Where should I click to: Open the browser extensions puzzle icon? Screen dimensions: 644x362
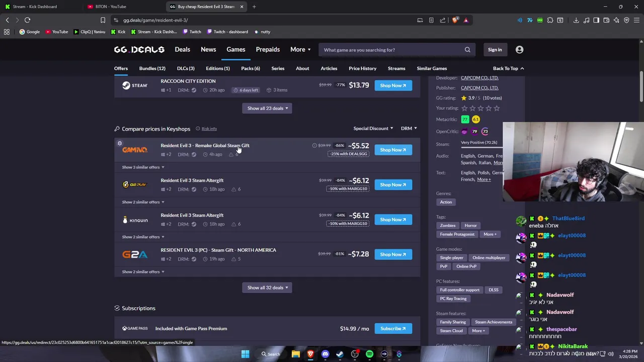[550, 20]
